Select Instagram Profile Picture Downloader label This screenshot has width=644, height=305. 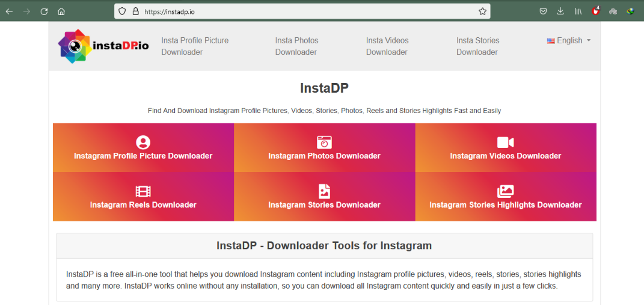[x=143, y=156]
